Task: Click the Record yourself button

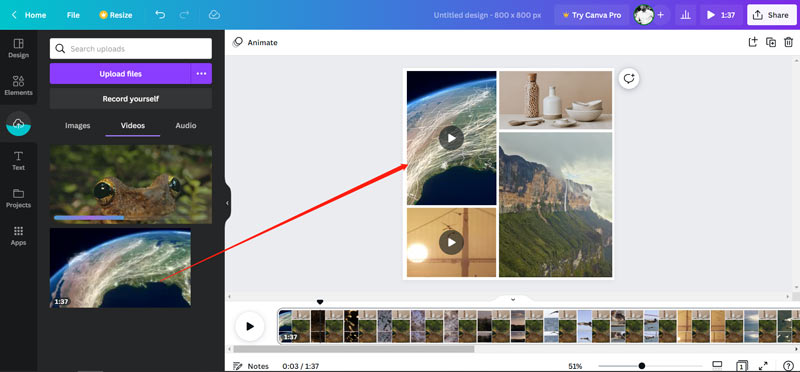Action: (x=131, y=98)
